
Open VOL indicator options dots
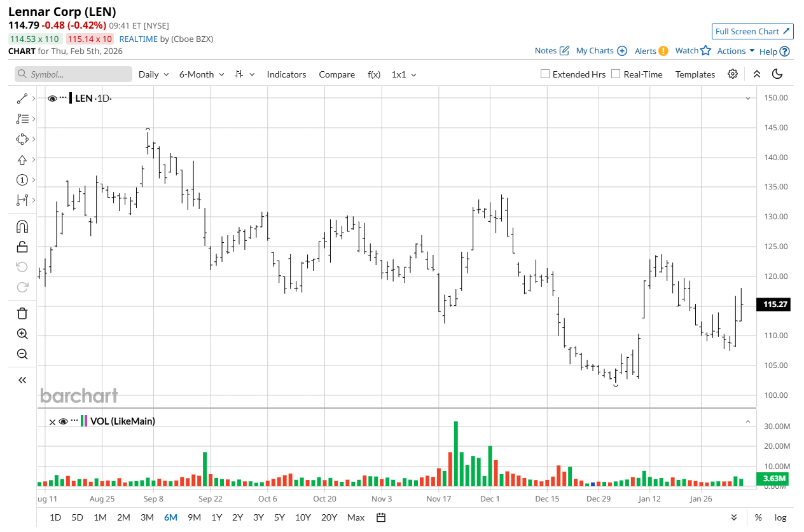tap(74, 421)
